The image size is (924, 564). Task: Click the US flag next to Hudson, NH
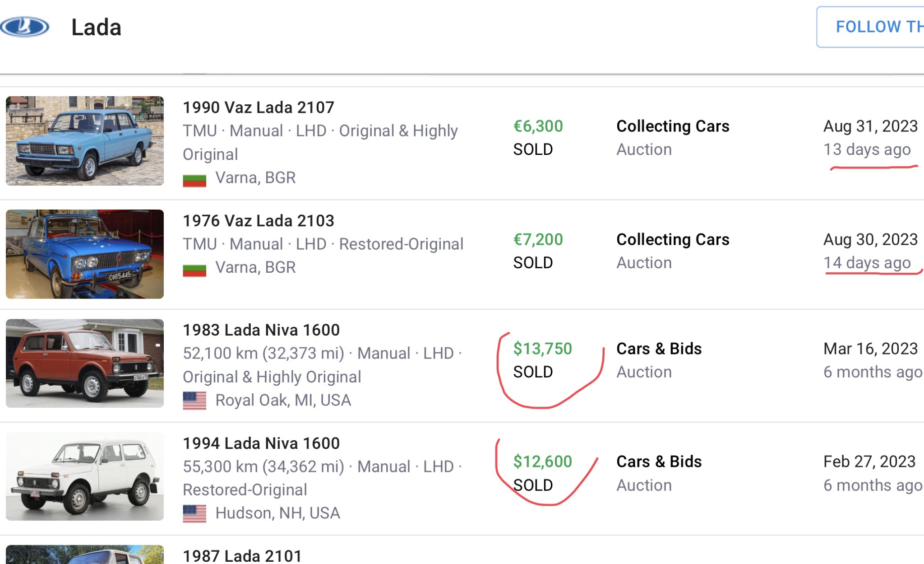coord(194,513)
